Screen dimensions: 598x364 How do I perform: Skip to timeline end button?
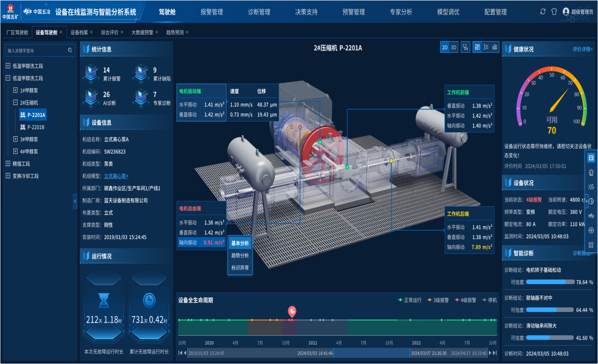495,353
